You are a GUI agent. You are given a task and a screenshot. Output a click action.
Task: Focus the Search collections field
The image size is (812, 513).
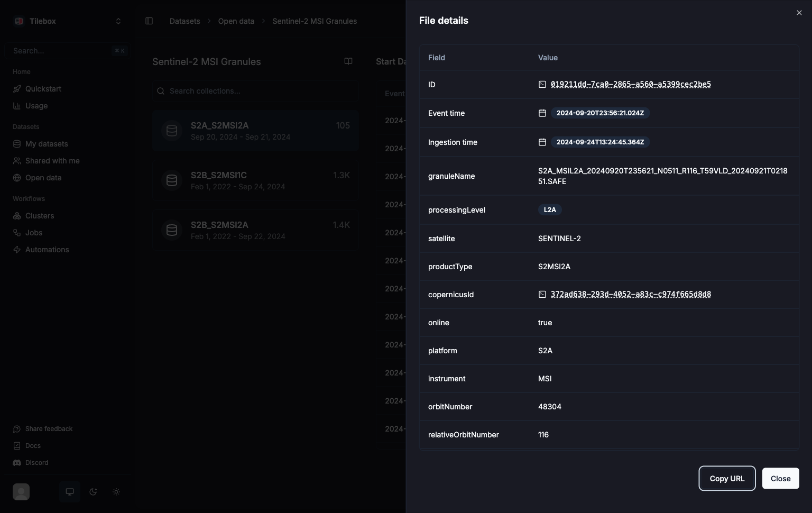(x=255, y=91)
